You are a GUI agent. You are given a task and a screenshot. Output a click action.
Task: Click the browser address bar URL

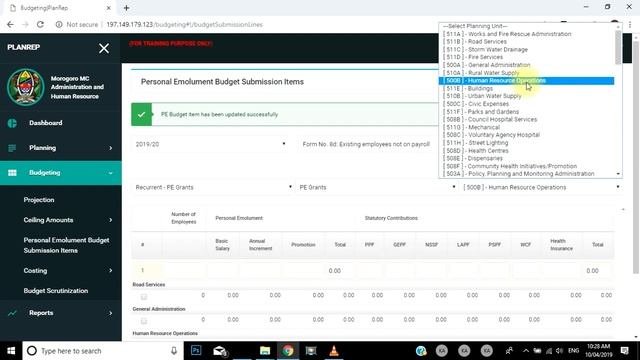coord(184,24)
